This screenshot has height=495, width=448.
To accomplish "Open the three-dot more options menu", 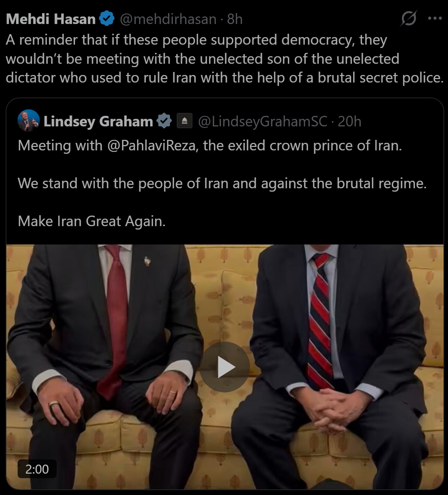I will pos(435,18).
